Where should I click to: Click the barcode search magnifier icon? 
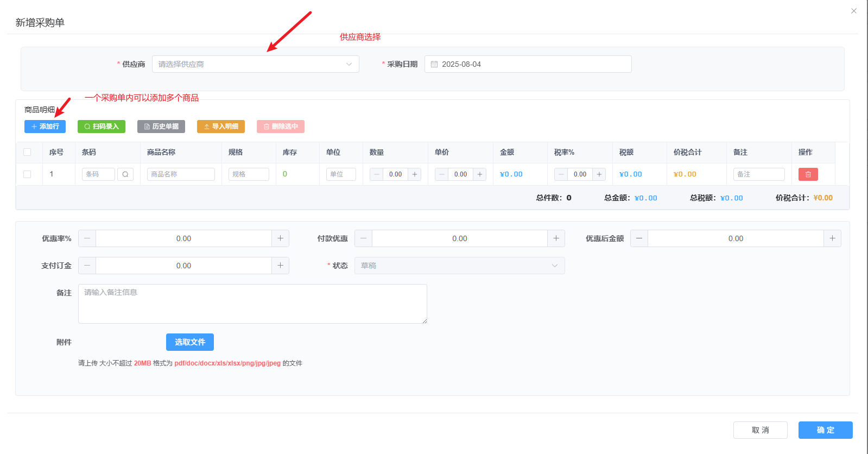click(x=125, y=174)
